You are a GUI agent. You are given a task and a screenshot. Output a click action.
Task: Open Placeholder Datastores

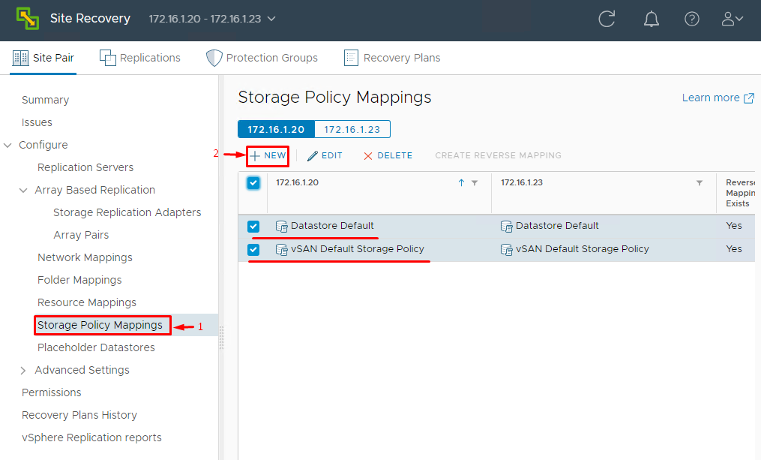tap(96, 347)
